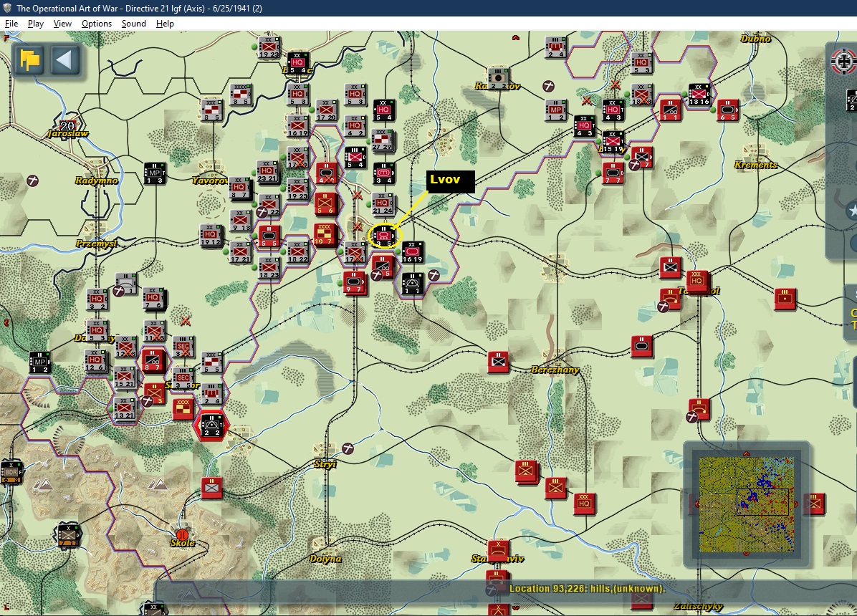The image size is (857, 616).
Task: Select the infantry division 15 21 counter
Action: click(x=125, y=377)
